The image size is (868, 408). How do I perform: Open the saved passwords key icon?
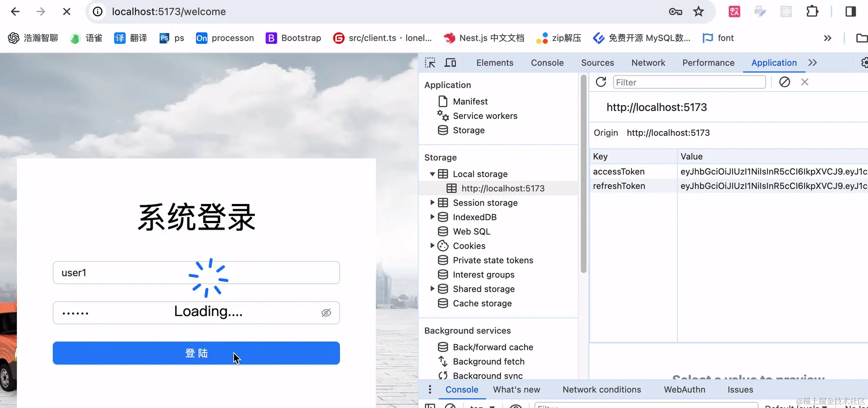tap(675, 12)
